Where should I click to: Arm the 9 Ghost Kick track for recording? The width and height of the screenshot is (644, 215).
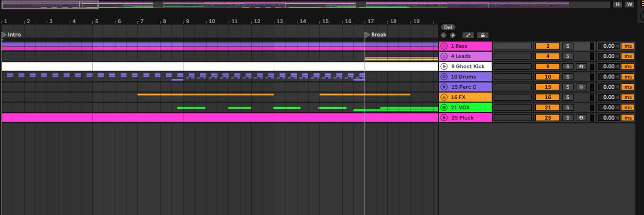[x=580, y=67]
